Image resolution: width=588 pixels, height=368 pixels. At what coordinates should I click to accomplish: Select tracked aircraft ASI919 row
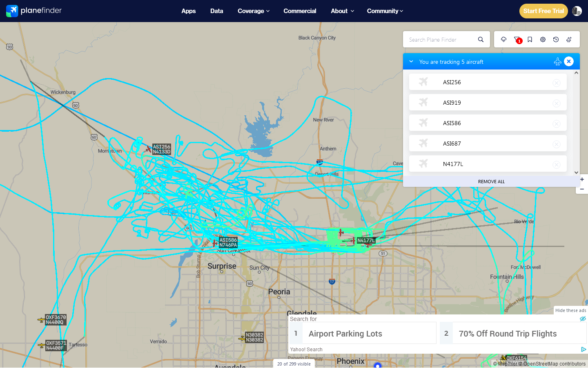[x=488, y=102]
